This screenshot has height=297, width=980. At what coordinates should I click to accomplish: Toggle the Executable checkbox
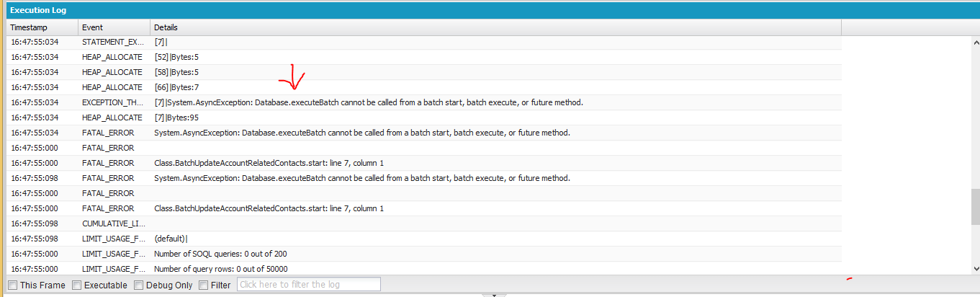click(x=77, y=285)
